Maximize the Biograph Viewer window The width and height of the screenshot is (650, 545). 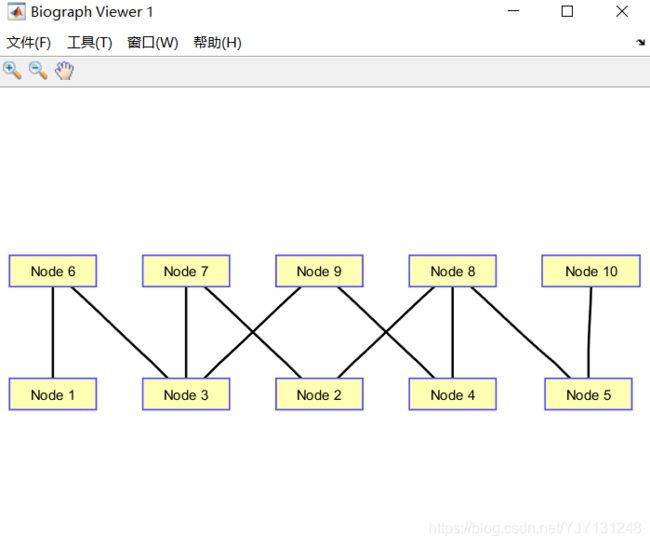coord(567,11)
